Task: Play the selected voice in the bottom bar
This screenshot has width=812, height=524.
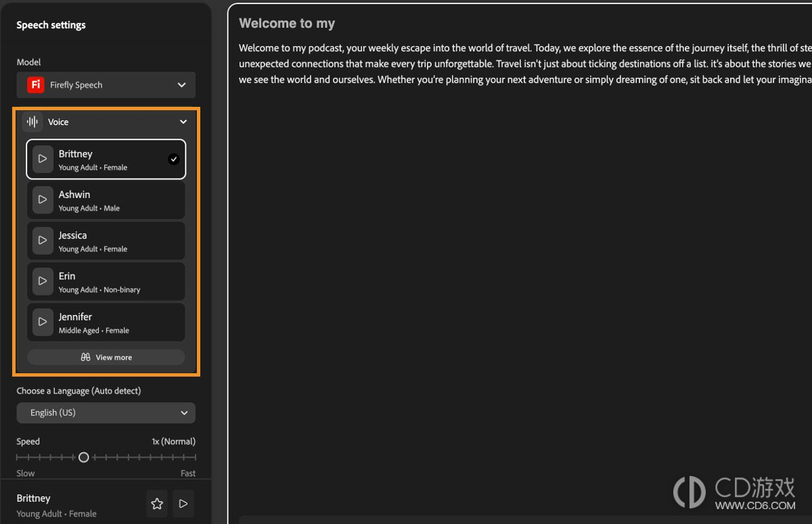Action: [183, 504]
